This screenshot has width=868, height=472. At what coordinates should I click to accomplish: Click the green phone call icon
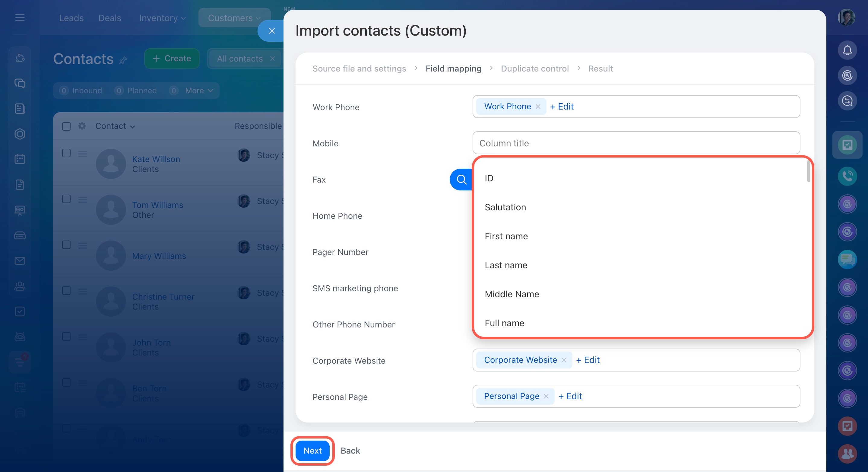(x=847, y=176)
